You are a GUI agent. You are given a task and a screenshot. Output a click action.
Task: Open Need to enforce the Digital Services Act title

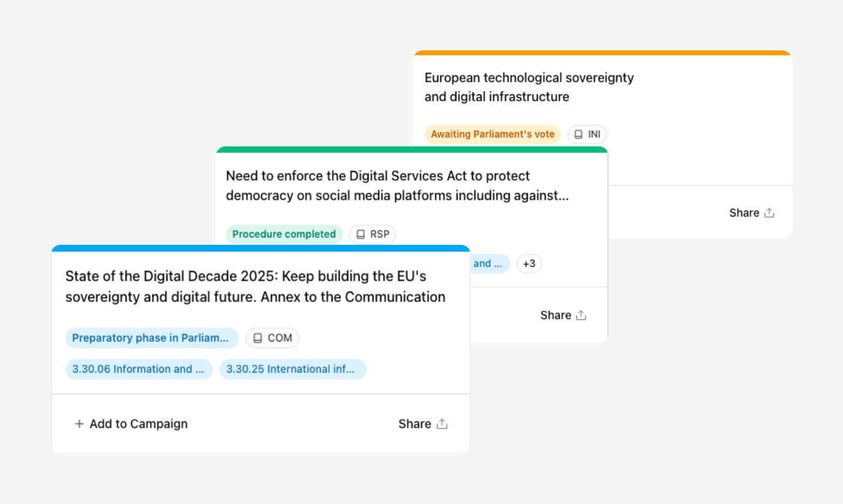[x=397, y=186]
